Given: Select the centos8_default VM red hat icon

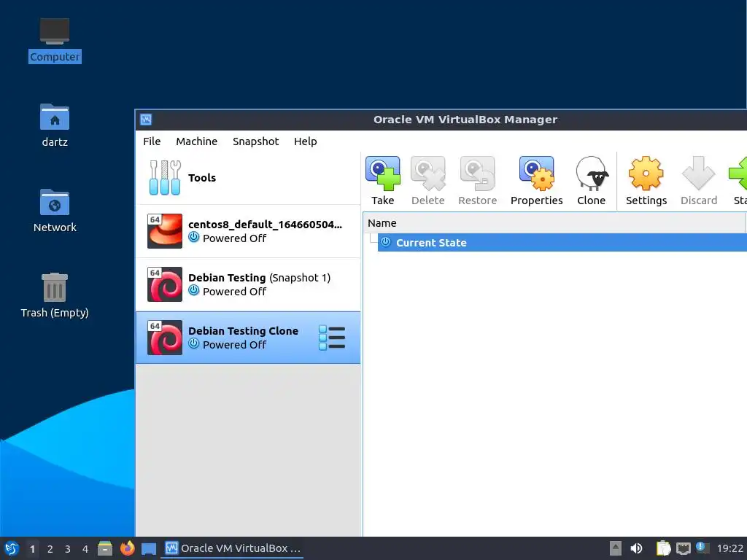Looking at the screenshot, I should click(x=164, y=231).
